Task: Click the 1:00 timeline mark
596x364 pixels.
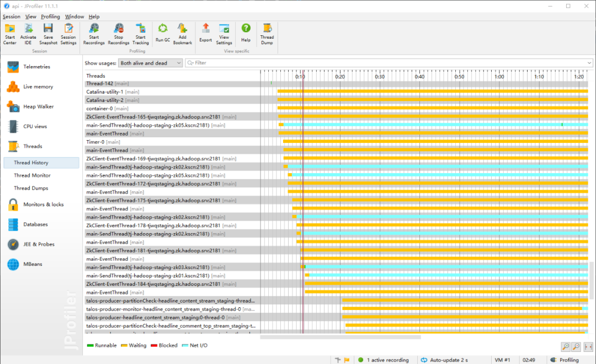Action: 499,77
